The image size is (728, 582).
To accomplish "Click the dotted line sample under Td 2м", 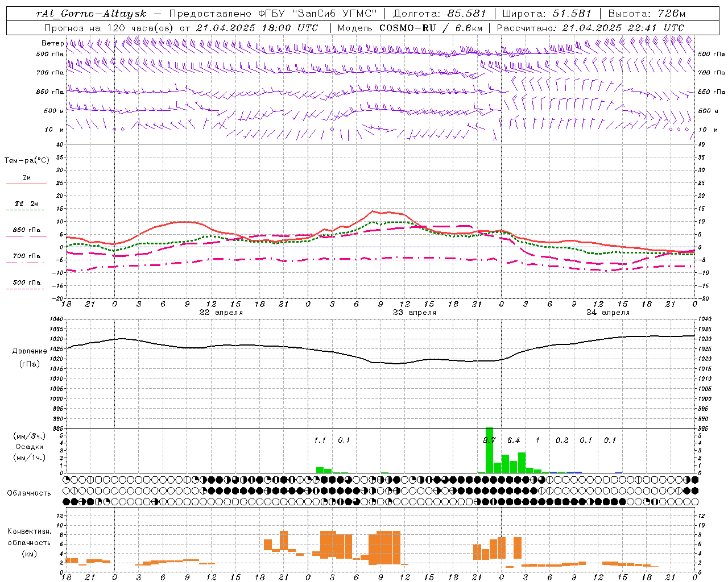I will click(25, 210).
